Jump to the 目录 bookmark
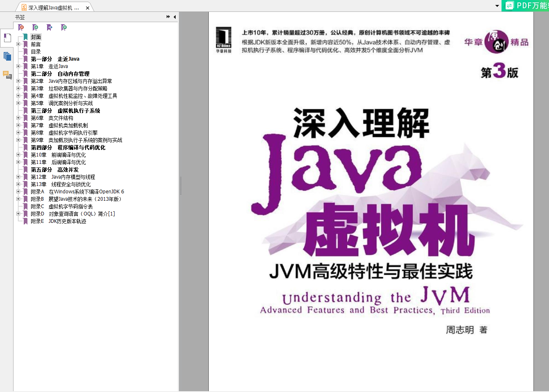 [x=36, y=52]
